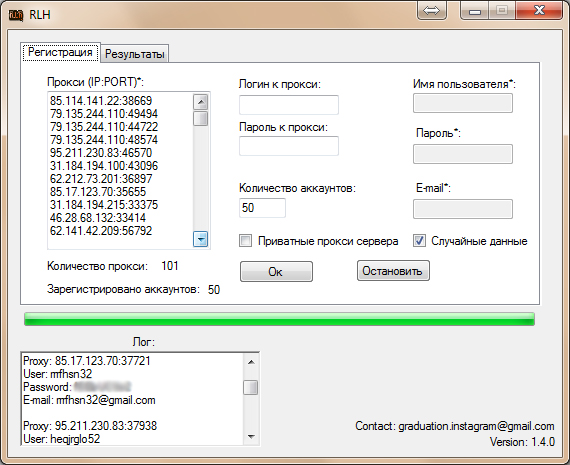Open the Результаты tab
The image size is (570, 465).
coord(135,54)
